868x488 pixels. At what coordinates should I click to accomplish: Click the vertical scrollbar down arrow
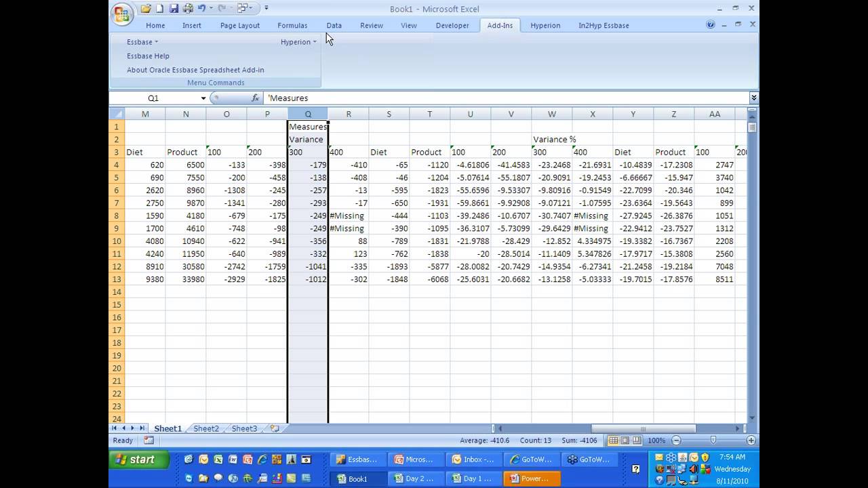(x=753, y=418)
